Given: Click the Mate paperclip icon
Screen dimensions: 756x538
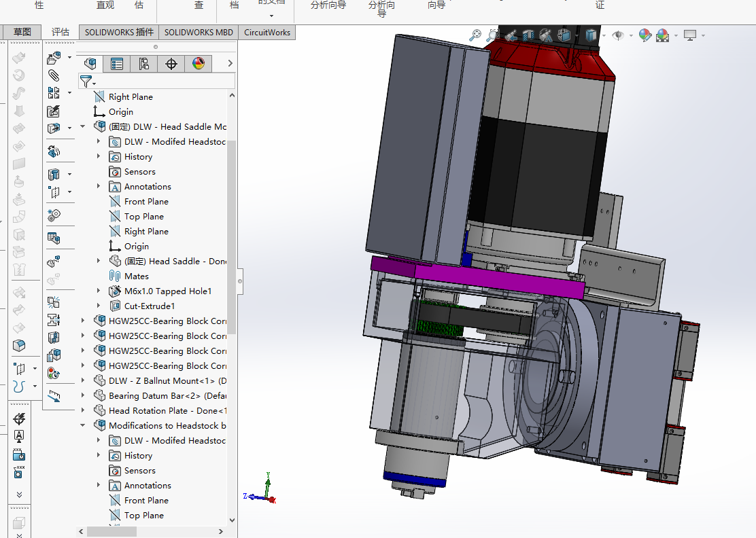Looking at the screenshot, I should pos(54,75).
